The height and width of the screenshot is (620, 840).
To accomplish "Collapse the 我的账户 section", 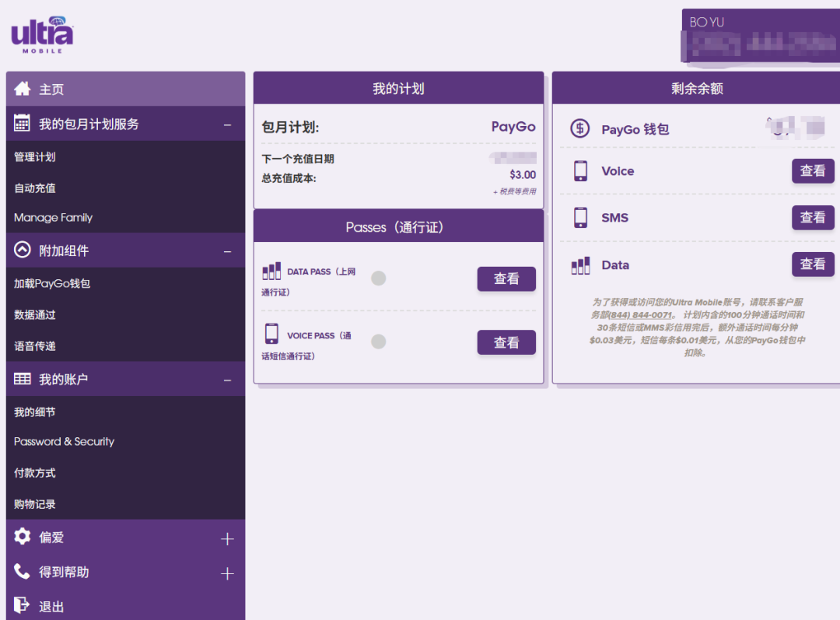I will [x=228, y=380].
